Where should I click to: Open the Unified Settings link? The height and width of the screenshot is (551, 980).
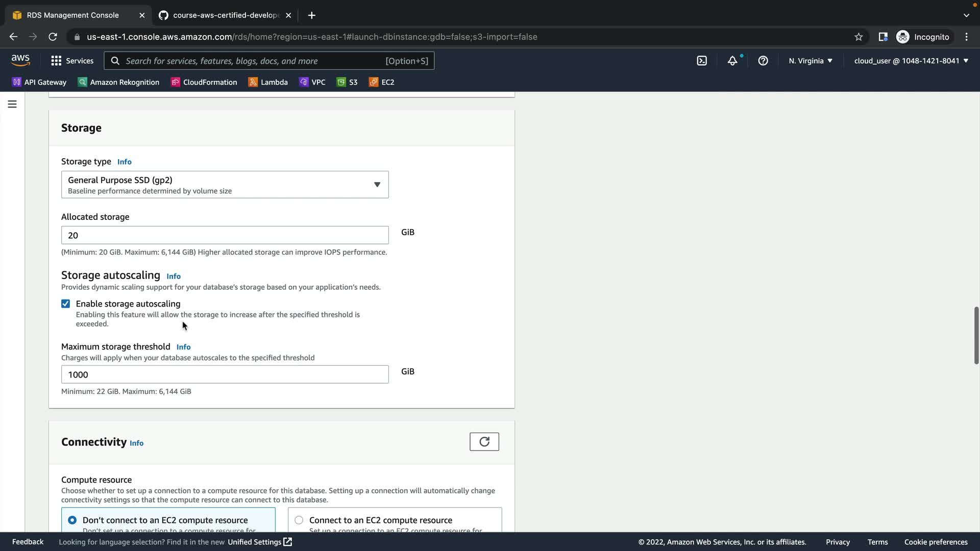[259, 542]
